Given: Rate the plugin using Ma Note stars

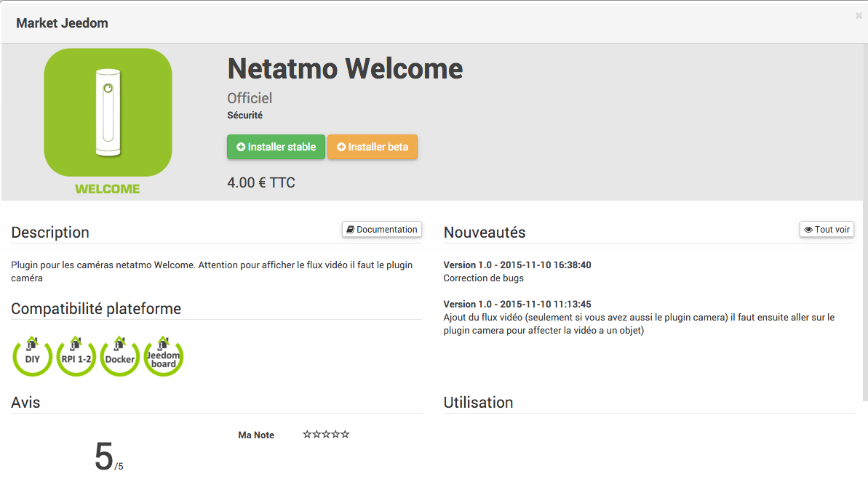Looking at the screenshot, I should [x=326, y=435].
